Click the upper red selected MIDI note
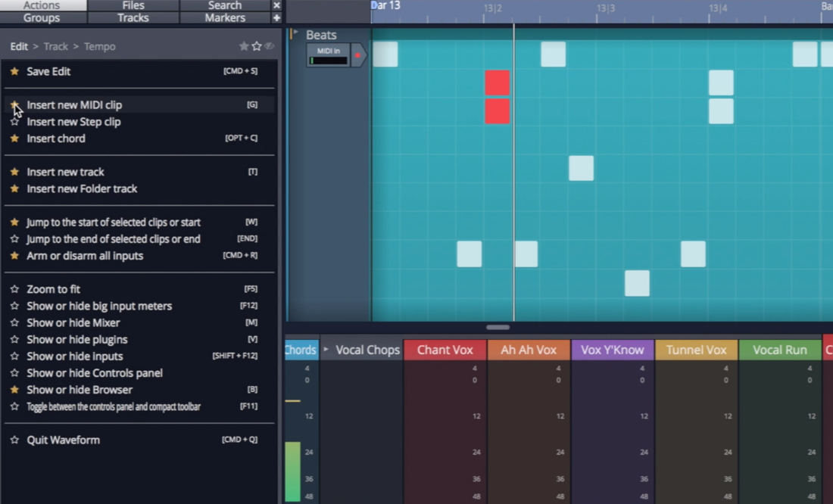833x504 pixels. coord(498,82)
